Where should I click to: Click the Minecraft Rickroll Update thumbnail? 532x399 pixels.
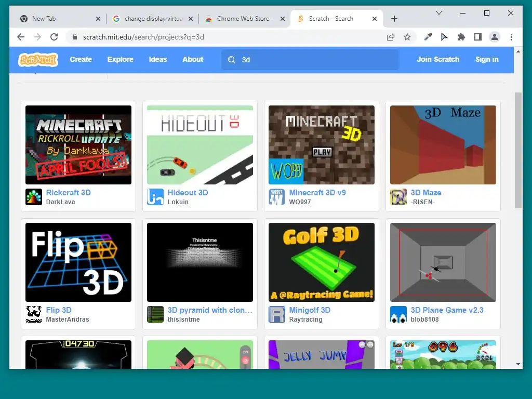coord(78,145)
